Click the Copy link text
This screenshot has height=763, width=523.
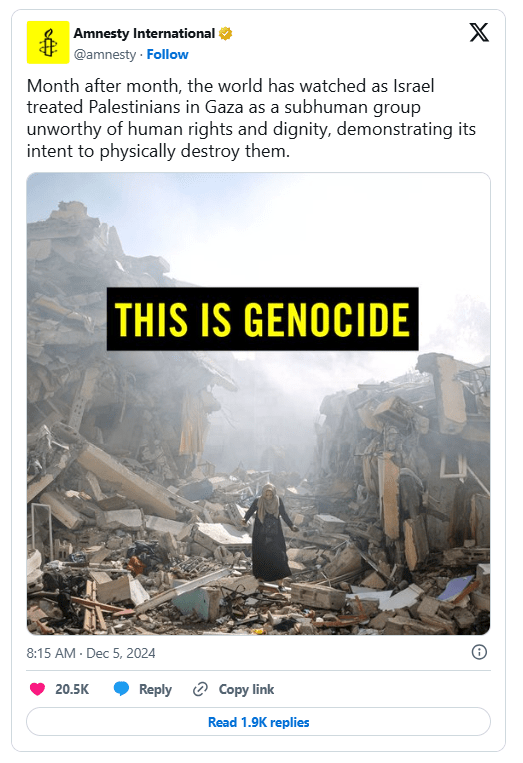tap(246, 690)
